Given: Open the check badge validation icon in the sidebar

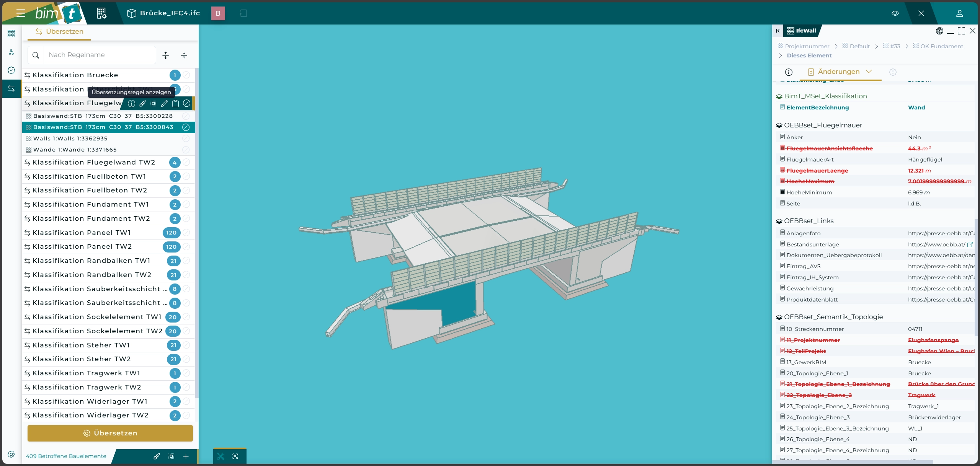Looking at the screenshot, I should click(11, 70).
